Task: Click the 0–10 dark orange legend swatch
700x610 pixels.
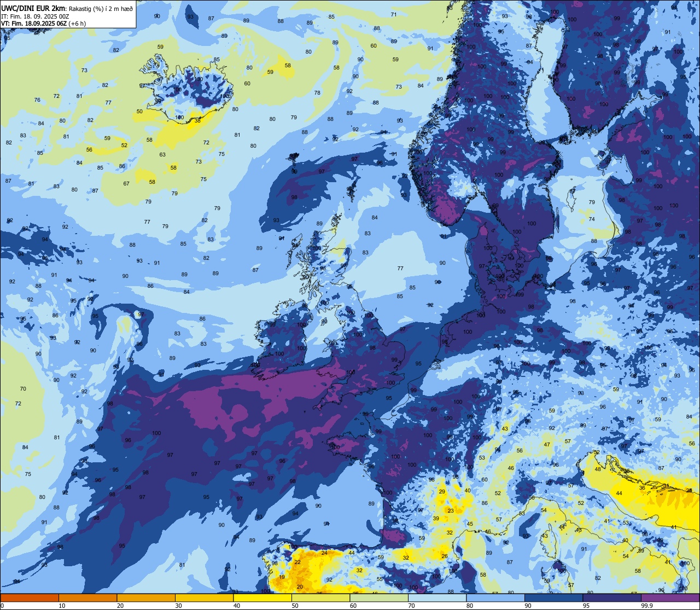Action: pyautogui.click(x=30, y=597)
